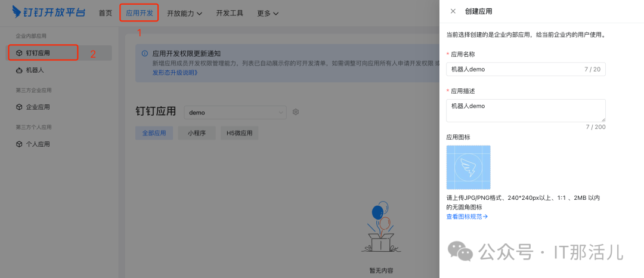Open the 首页 nav item

(105, 13)
